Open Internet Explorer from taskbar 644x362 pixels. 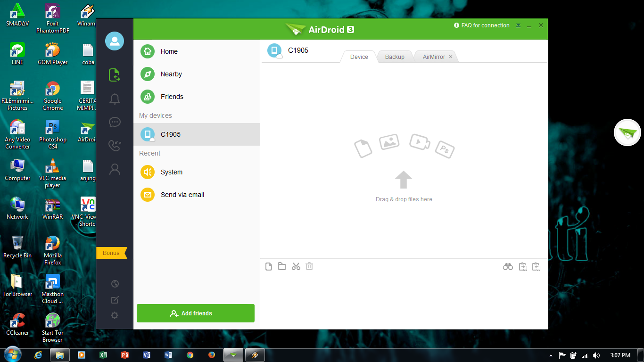click(39, 355)
